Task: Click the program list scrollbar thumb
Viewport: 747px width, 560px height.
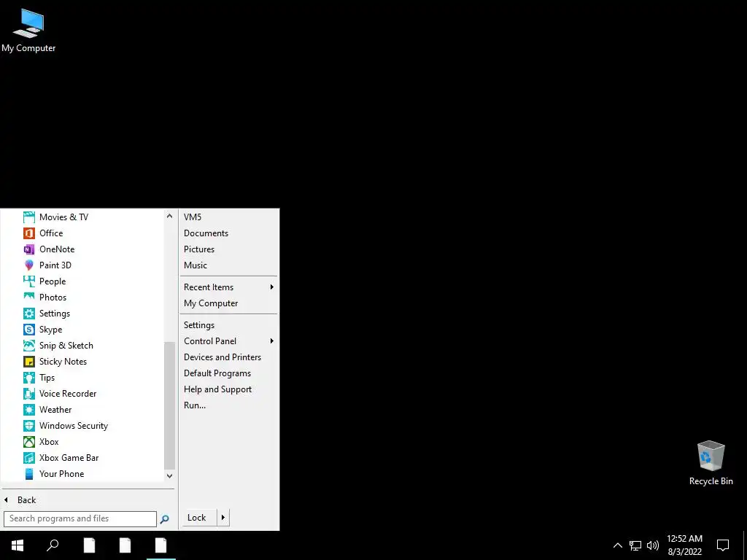Action: tap(169, 405)
